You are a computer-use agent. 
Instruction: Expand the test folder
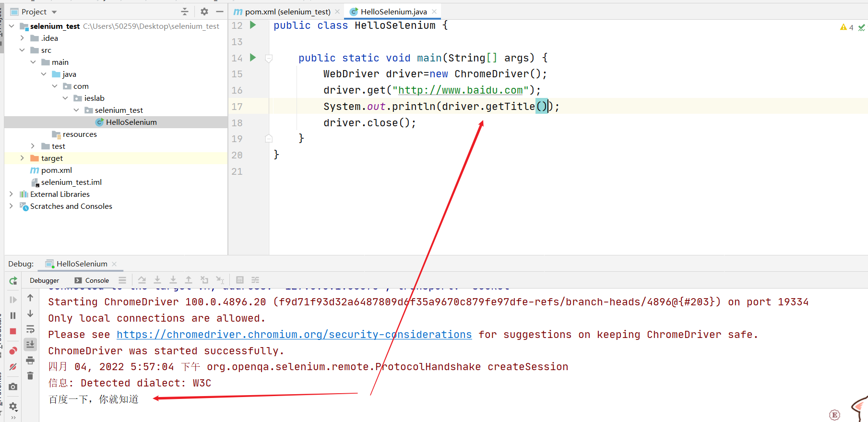click(x=33, y=146)
